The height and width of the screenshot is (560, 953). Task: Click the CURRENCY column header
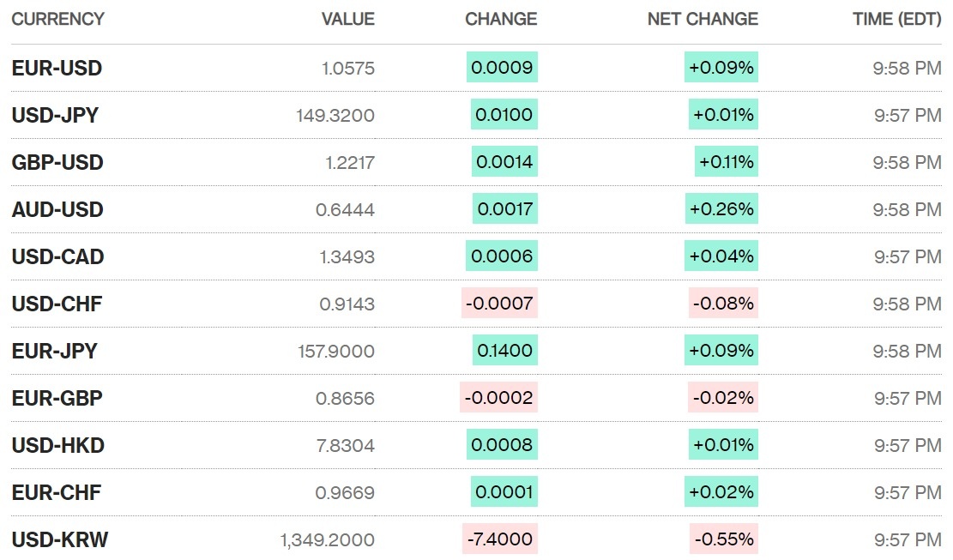pos(57,19)
